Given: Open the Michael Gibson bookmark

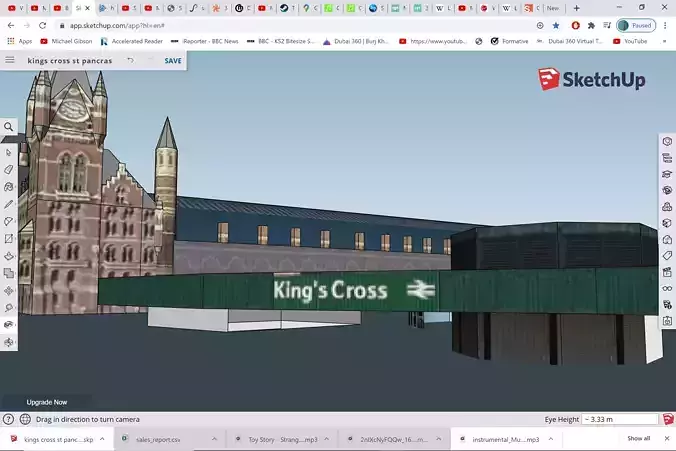Looking at the screenshot, I should coord(66,41).
